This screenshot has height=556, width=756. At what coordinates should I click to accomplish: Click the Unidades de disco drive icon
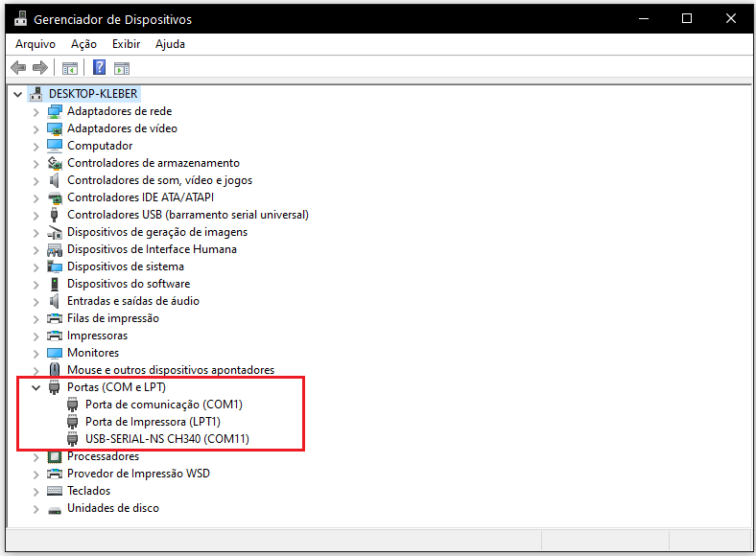pyautogui.click(x=55, y=510)
